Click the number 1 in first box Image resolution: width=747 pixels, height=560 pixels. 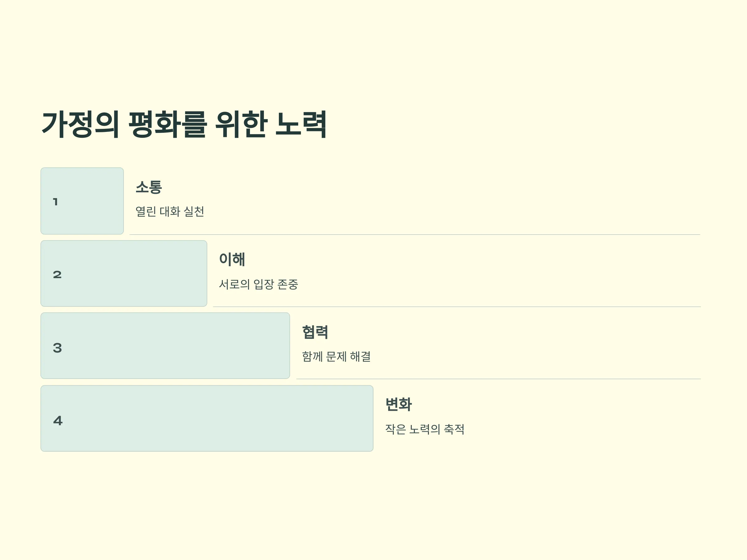(55, 202)
